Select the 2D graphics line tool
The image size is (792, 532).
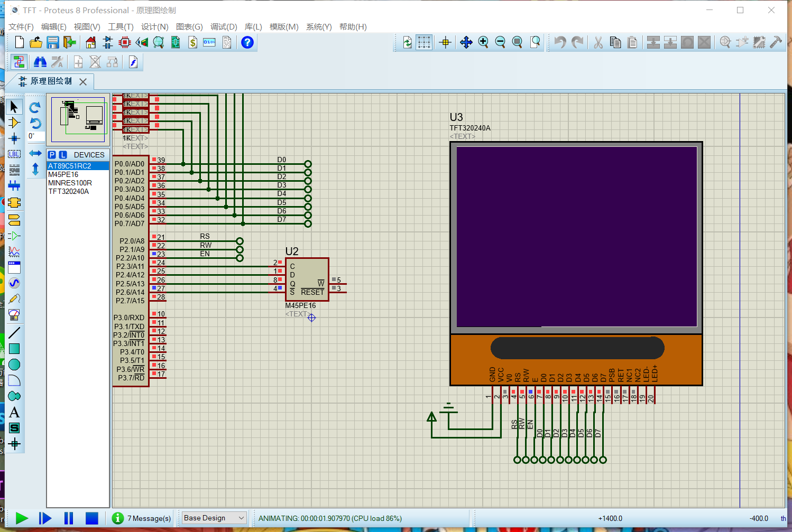coord(14,333)
